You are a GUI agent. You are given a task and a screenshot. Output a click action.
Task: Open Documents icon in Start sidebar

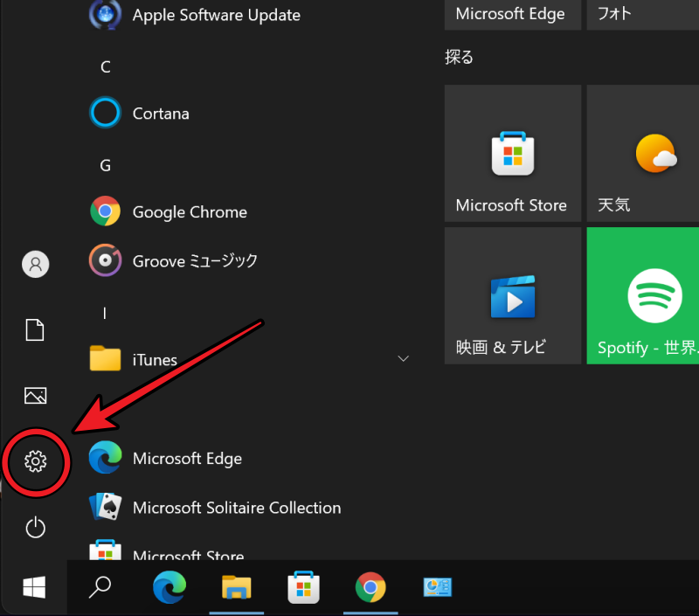(x=35, y=329)
